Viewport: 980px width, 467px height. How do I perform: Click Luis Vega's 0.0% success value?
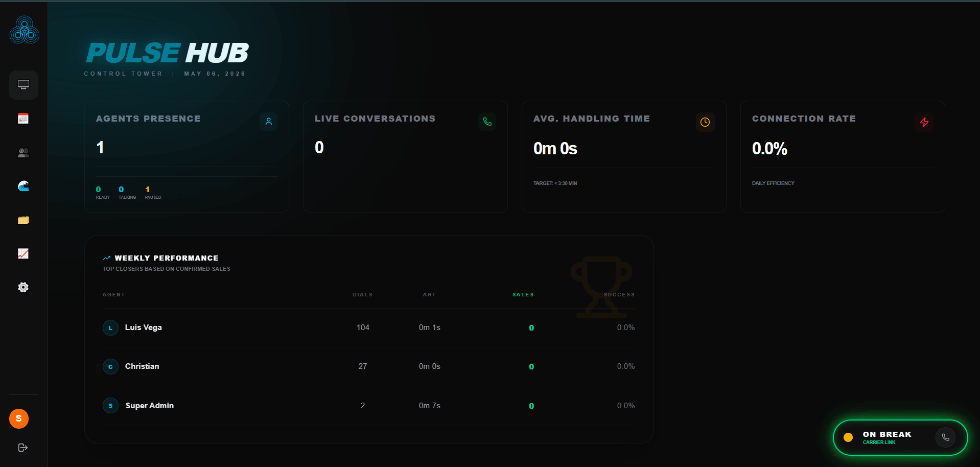coord(626,328)
